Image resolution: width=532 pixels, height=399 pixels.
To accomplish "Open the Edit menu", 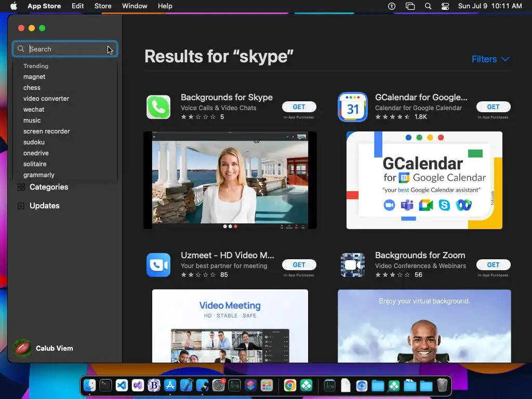I will [78, 6].
